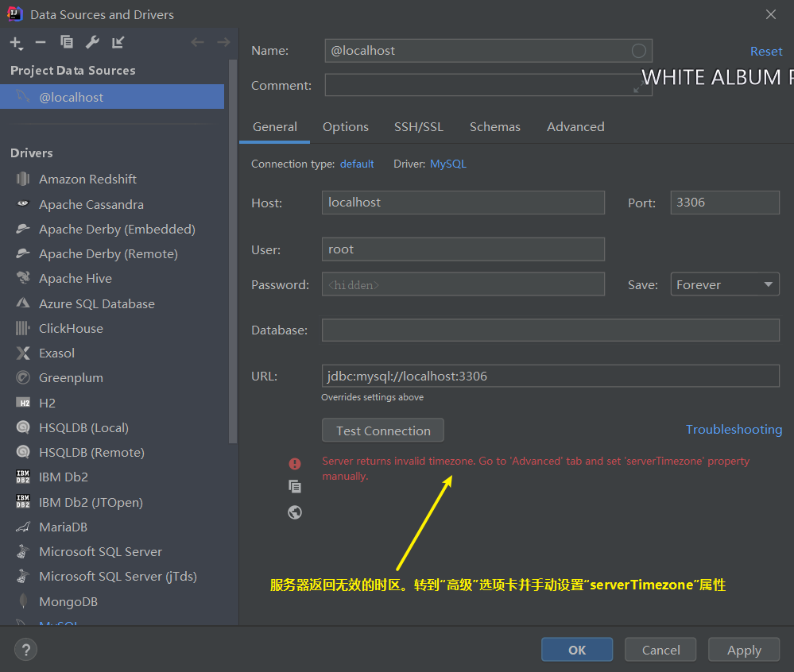Change connection type via default link

[357, 164]
